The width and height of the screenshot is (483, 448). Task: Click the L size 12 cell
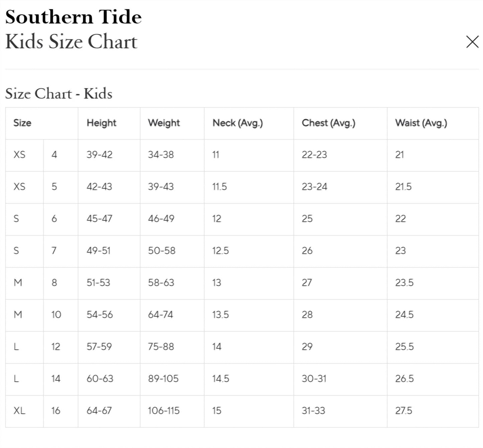[x=16, y=347]
